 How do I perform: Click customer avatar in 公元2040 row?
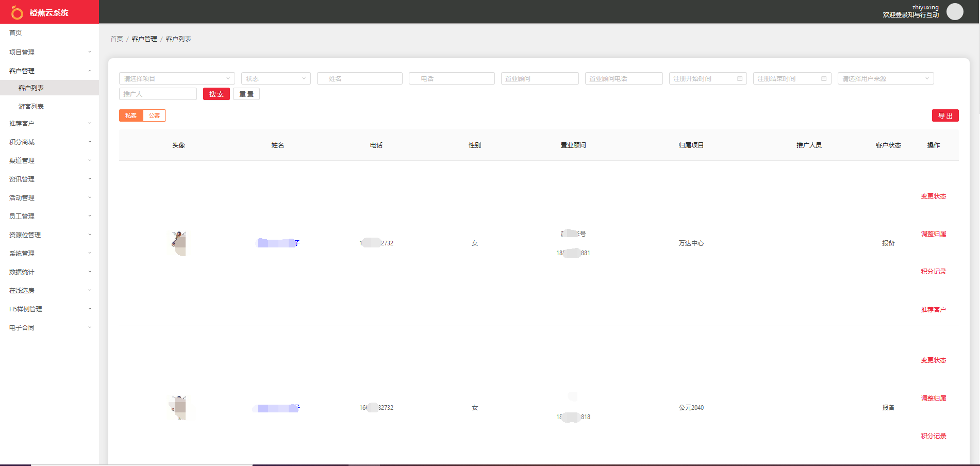click(x=178, y=408)
